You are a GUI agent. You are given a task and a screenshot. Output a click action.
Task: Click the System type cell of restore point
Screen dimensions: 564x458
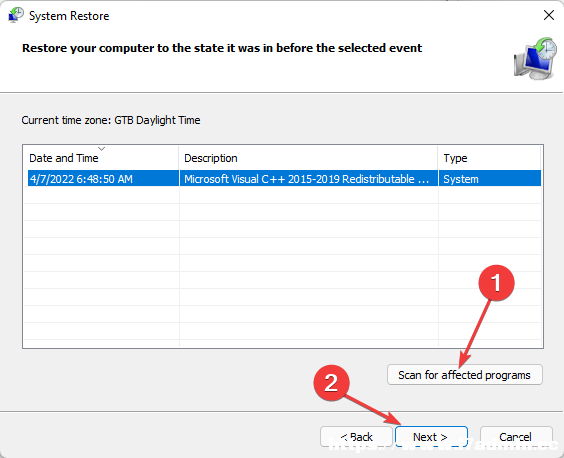[x=461, y=179]
